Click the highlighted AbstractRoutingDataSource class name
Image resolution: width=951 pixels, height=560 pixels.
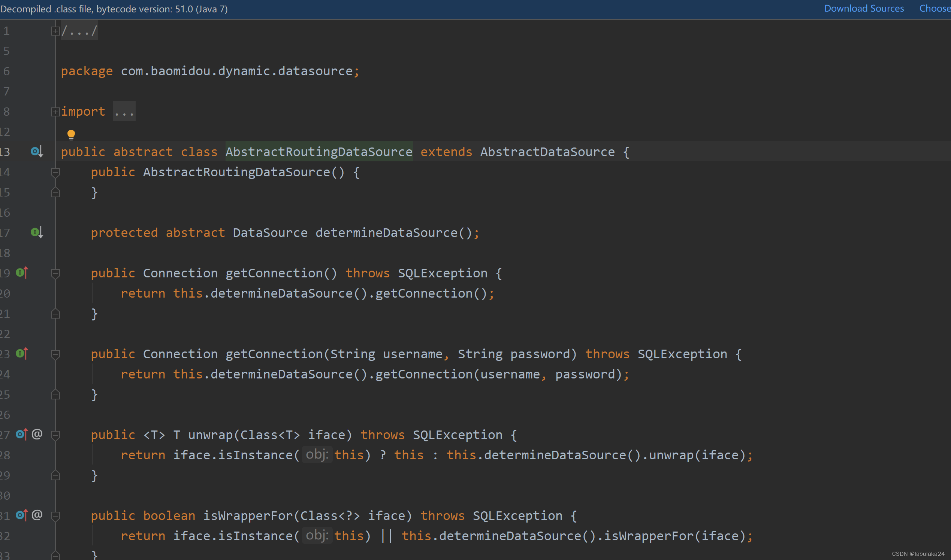pos(319,152)
